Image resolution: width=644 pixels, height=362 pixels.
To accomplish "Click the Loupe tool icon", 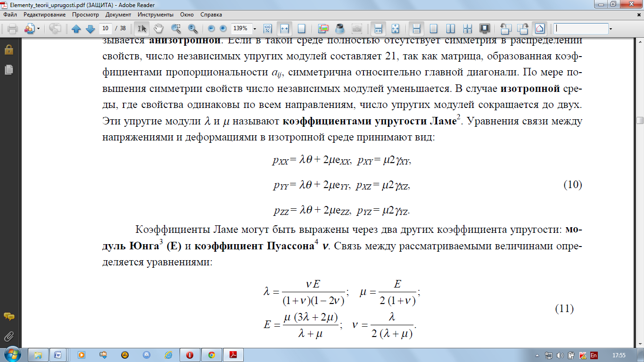I will [340, 28].
